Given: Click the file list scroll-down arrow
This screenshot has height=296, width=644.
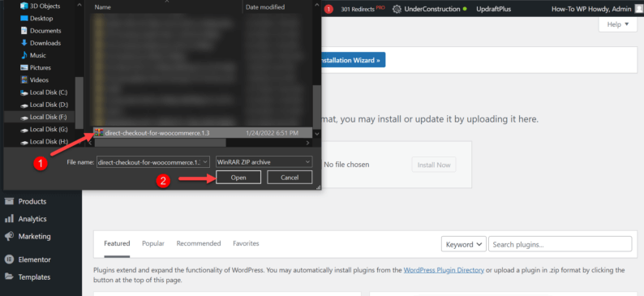Looking at the screenshot, I should [316, 134].
